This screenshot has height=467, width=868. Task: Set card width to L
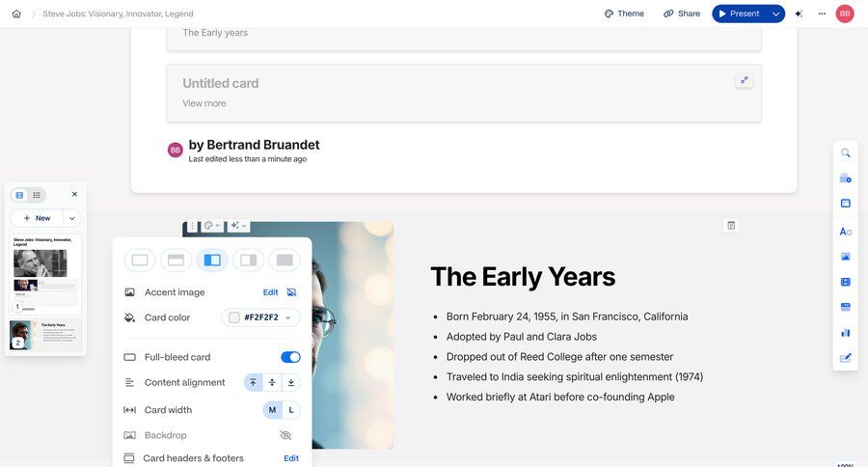point(291,410)
